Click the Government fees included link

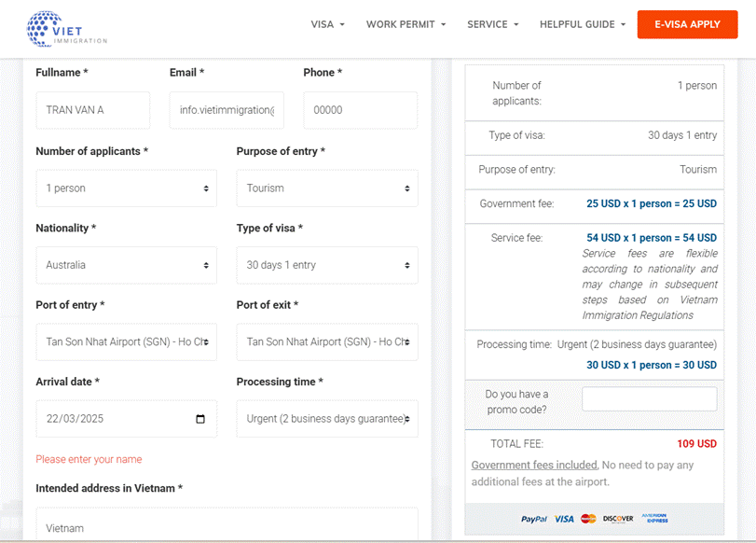[534, 465]
